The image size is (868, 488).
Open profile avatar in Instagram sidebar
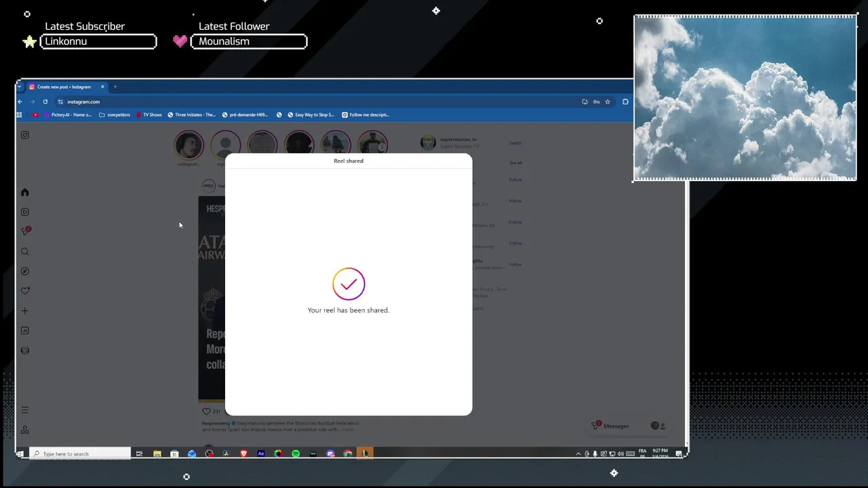(x=25, y=350)
